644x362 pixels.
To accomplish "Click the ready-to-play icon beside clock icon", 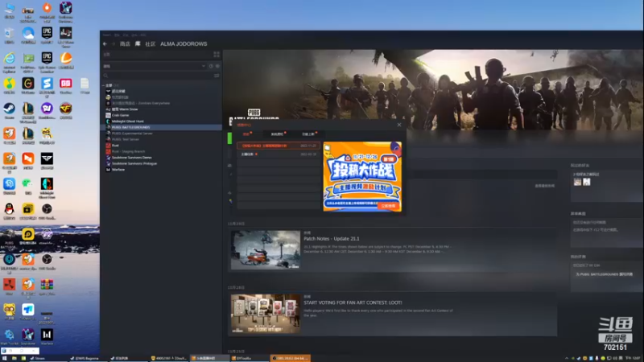I will 217,66.
